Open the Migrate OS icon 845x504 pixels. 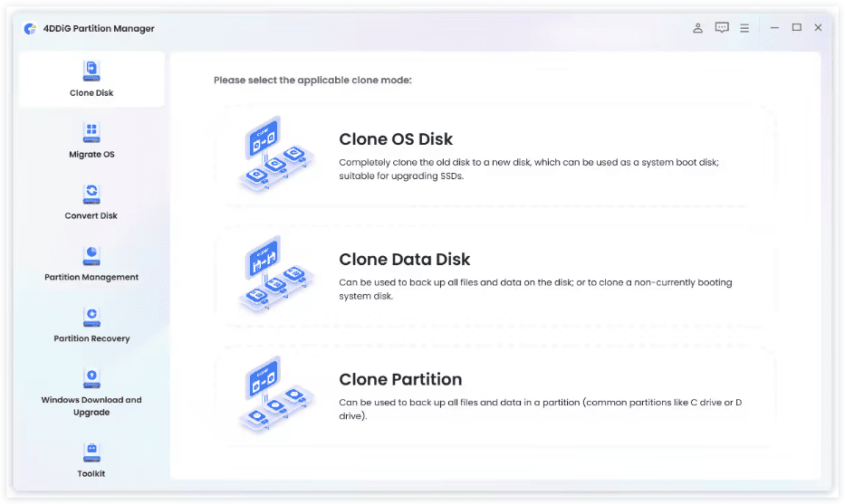point(91,132)
